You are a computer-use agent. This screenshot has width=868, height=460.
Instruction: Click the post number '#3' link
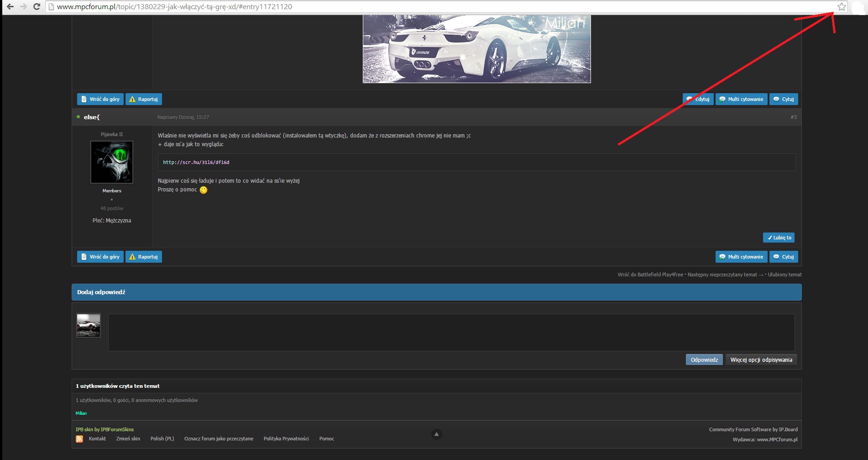click(x=794, y=117)
